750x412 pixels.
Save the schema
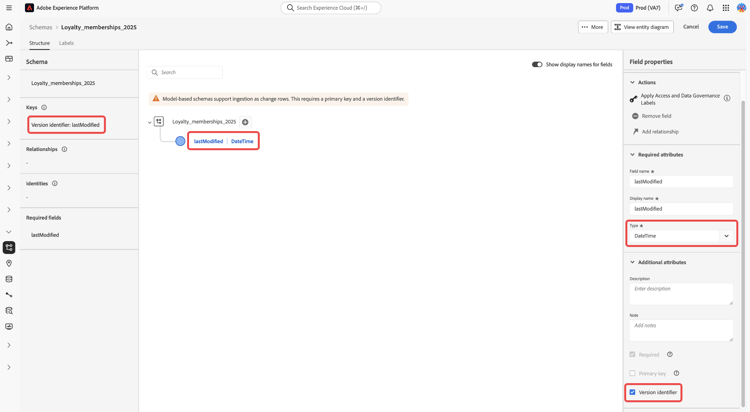point(722,27)
